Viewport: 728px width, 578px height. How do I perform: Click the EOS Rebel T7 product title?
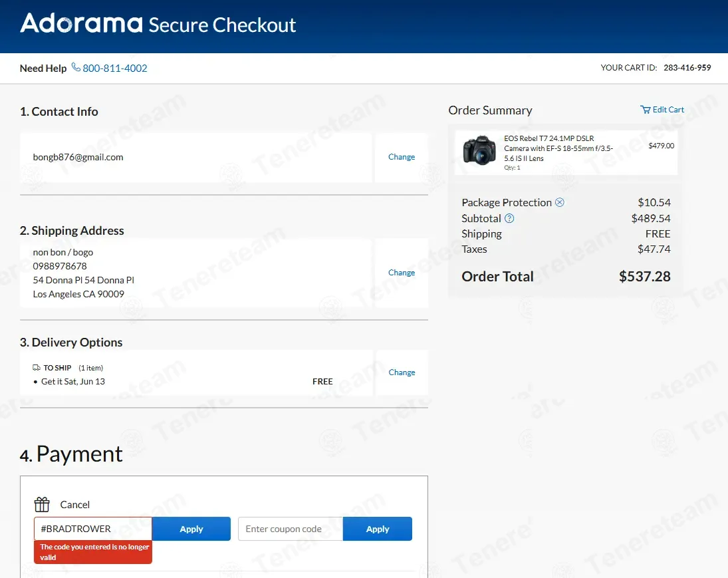(558, 148)
